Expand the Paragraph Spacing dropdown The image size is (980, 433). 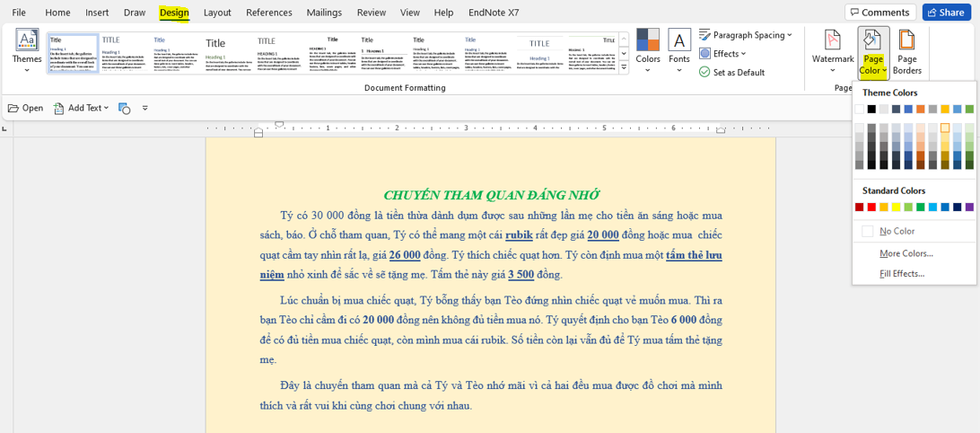[x=746, y=35]
